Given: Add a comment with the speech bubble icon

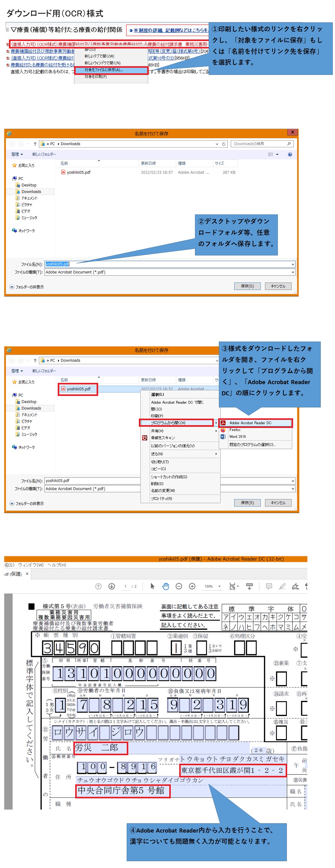Looking at the screenshot, I should [269, 586].
